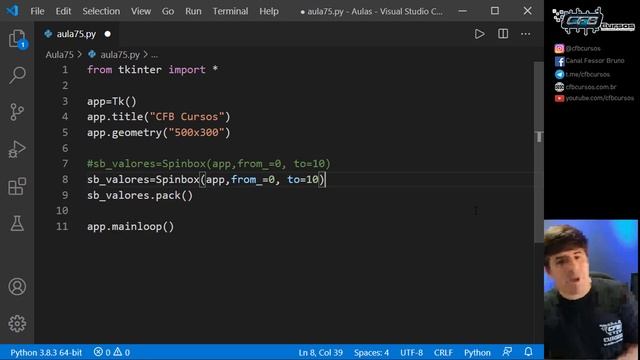
Task: Select Python 3.8.3 64-bit interpreter
Action: click(x=46, y=352)
